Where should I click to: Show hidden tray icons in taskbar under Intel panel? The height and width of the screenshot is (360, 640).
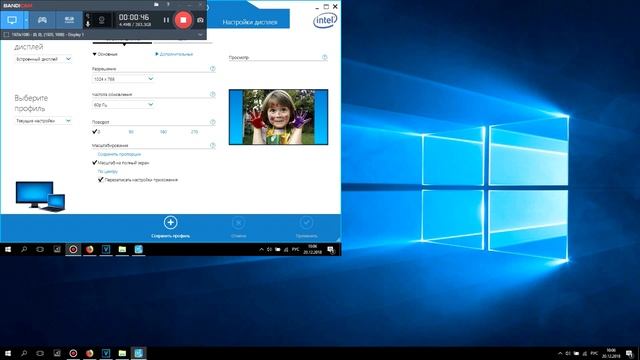[261, 249]
